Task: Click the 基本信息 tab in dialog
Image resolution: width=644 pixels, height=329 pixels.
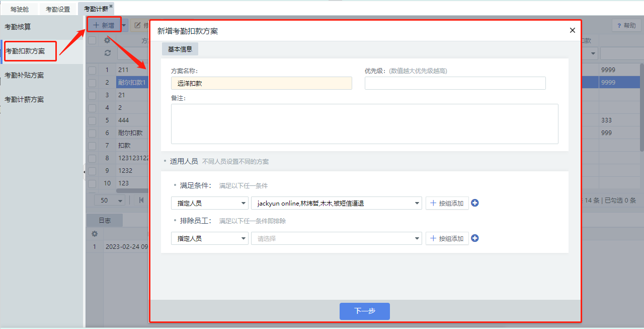Action: tap(180, 49)
